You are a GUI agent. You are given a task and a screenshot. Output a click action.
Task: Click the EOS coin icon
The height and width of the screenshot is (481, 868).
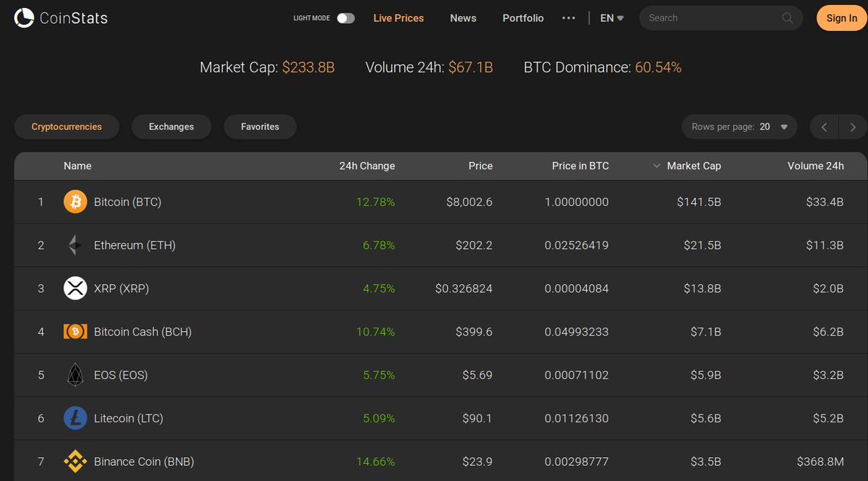[x=75, y=375]
